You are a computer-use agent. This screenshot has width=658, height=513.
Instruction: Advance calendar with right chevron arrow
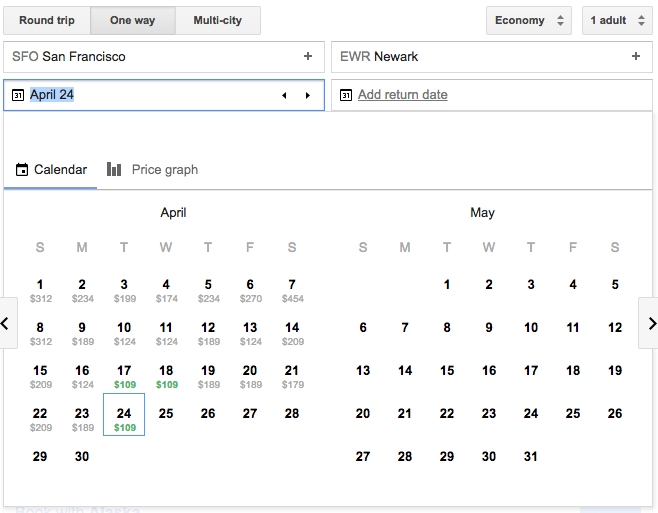point(650,323)
